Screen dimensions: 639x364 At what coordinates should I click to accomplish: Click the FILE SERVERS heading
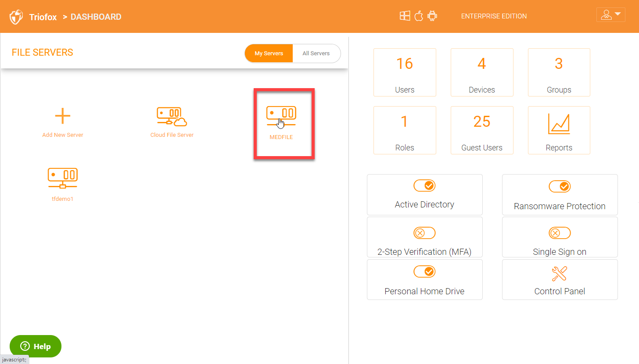[x=43, y=53]
